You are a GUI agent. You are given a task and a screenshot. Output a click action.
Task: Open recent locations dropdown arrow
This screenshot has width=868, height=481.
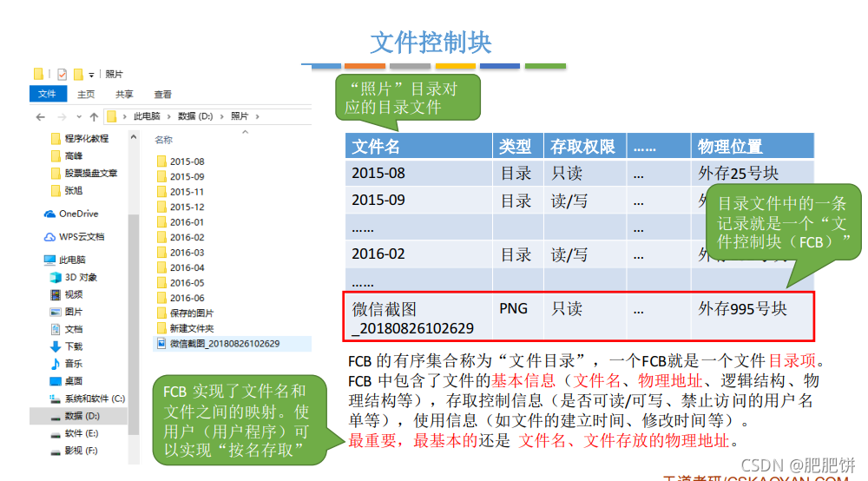click(x=79, y=117)
